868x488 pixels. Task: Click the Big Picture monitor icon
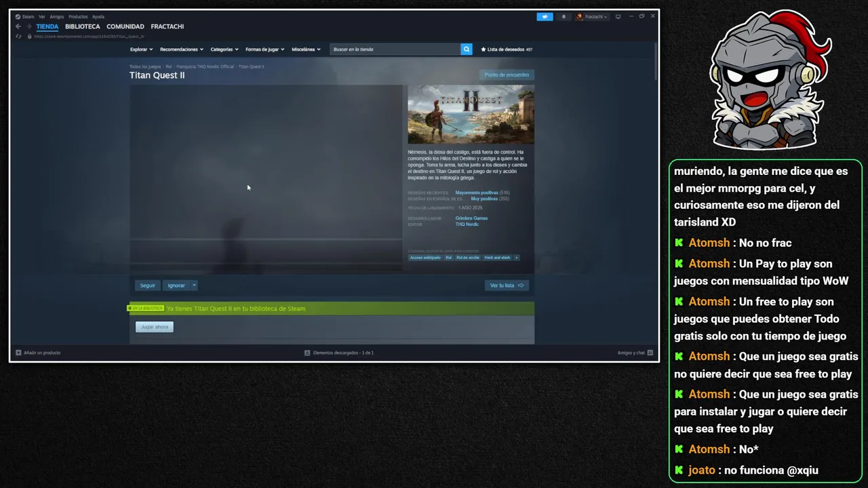tap(618, 16)
